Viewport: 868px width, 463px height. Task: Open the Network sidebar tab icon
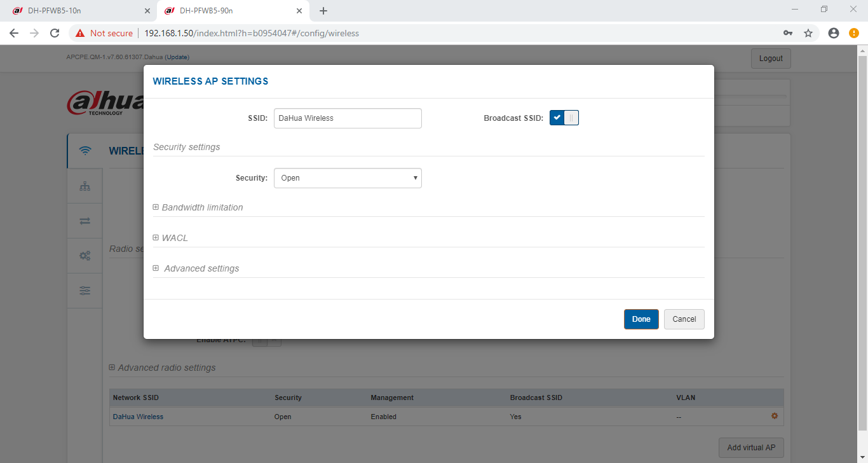(85, 186)
